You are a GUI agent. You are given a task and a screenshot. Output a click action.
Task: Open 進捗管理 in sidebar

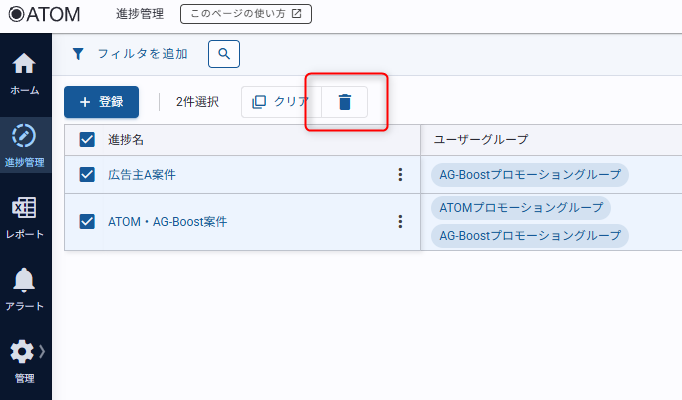pos(25,145)
